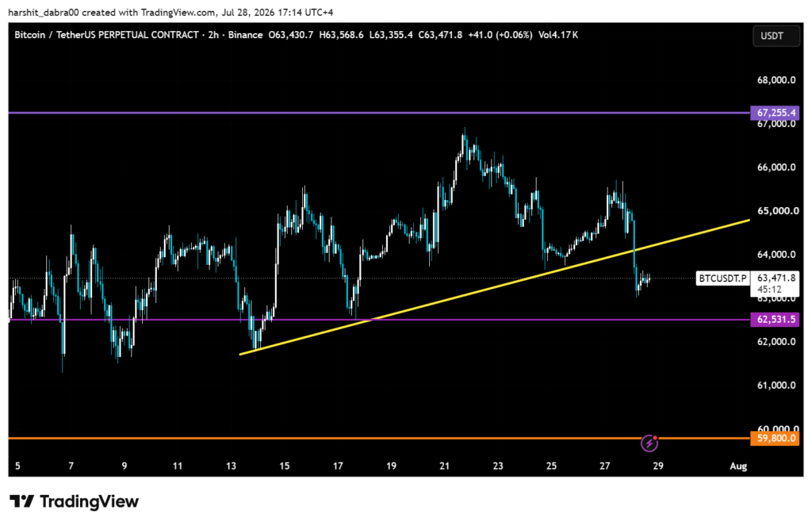Click the 11 date on time axis
This screenshot has width=812, height=526.
(x=178, y=466)
